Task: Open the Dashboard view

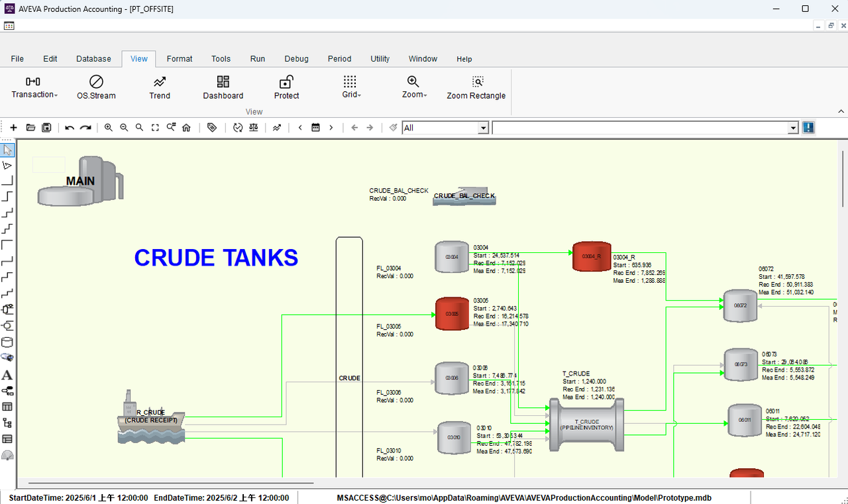Action: click(x=223, y=87)
